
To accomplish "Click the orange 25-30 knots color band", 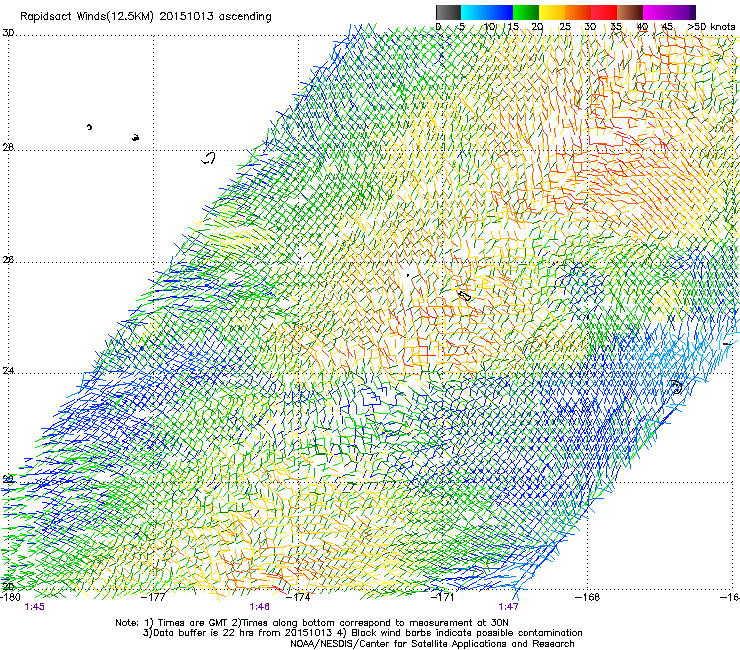I will click(578, 12).
